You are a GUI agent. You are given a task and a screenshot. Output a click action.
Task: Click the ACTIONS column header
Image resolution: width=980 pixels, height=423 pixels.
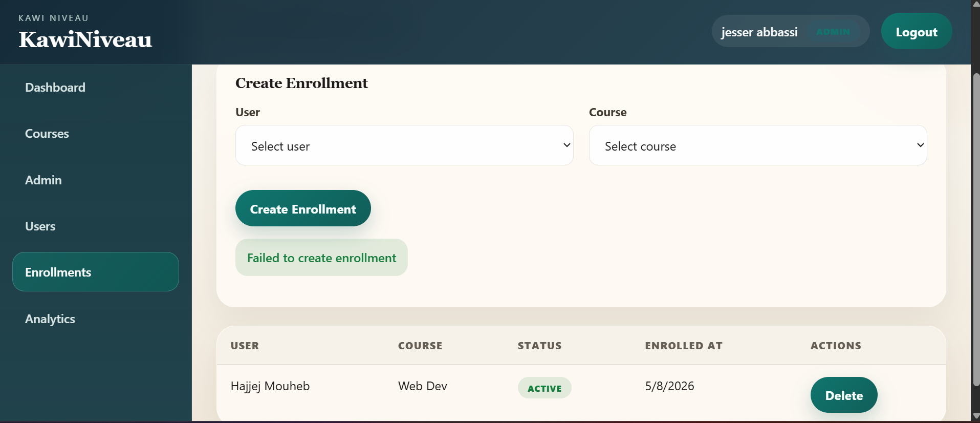pyautogui.click(x=836, y=346)
